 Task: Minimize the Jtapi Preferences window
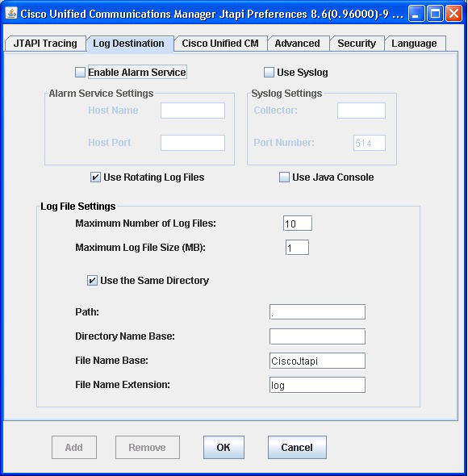tap(416, 14)
